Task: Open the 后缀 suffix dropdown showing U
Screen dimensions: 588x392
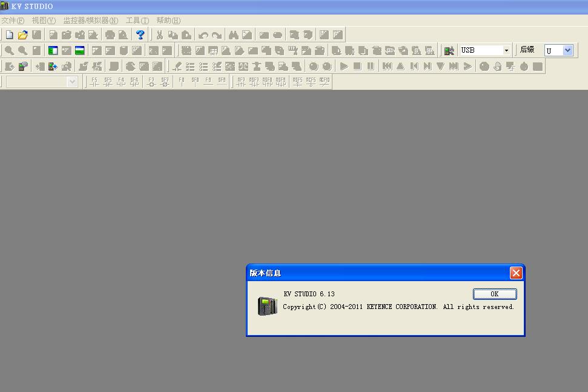Action: pyautogui.click(x=567, y=51)
